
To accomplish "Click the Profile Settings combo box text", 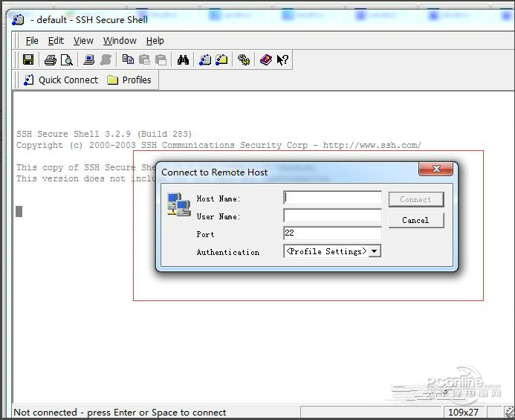I will (x=326, y=251).
